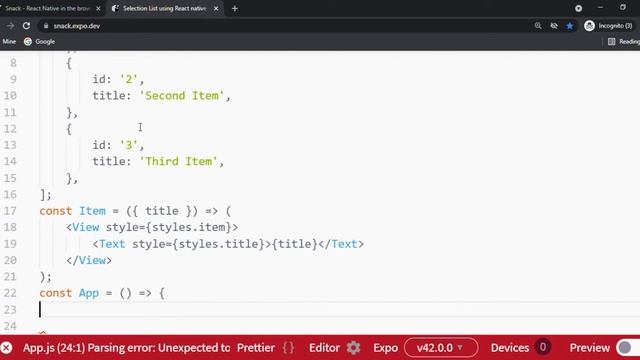Screen dimensions: 640x360
Task: Click the id '2' value on line 9
Action: point(129,79)
